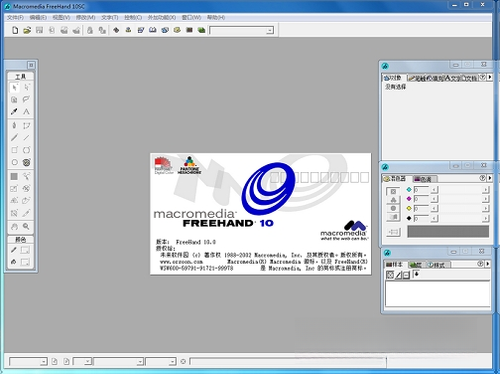Open the 编辑(E) menu
The image size is (500, 374).
pos(38,17)
